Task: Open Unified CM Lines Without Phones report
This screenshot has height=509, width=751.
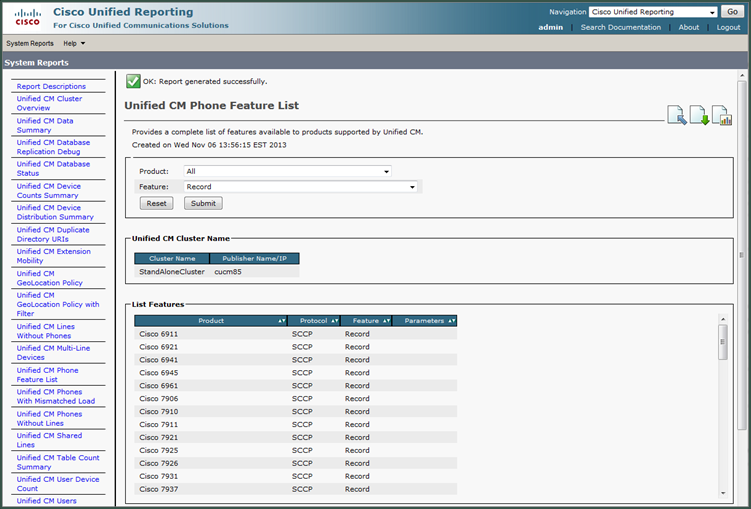Action: [x=46, y=331]
